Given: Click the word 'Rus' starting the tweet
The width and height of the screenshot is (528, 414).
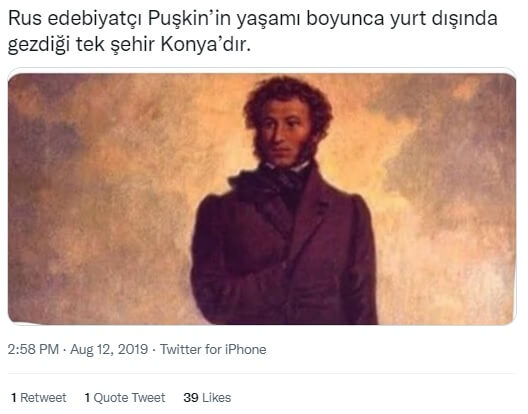Looking at the screenshot, I should click(25, 19).
